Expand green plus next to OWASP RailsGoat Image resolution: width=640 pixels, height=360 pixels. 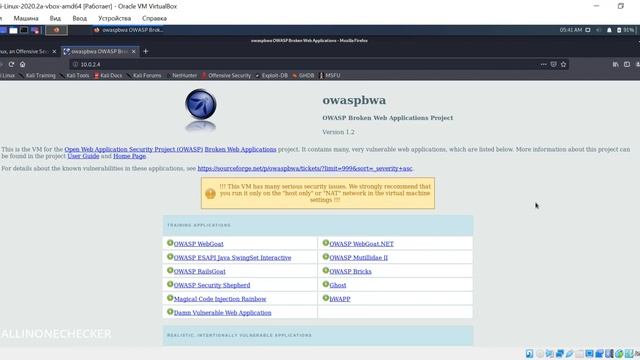pos(170,271)
